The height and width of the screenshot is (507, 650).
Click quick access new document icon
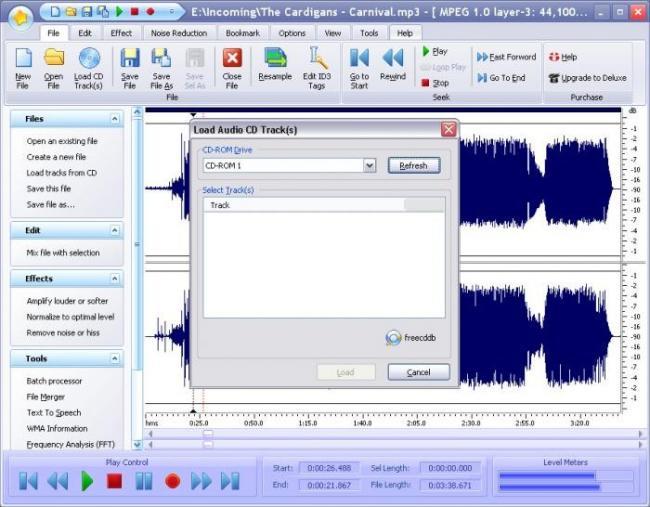(x=55, y=12)
